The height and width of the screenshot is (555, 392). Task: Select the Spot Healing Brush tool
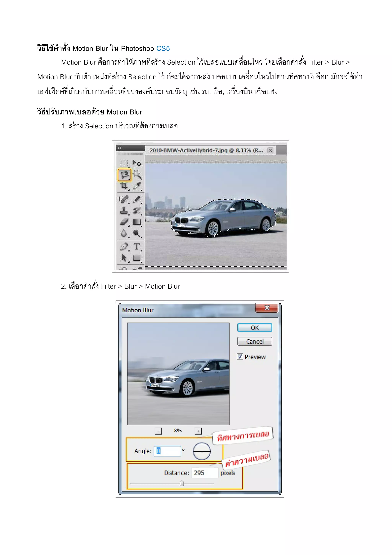124,200
